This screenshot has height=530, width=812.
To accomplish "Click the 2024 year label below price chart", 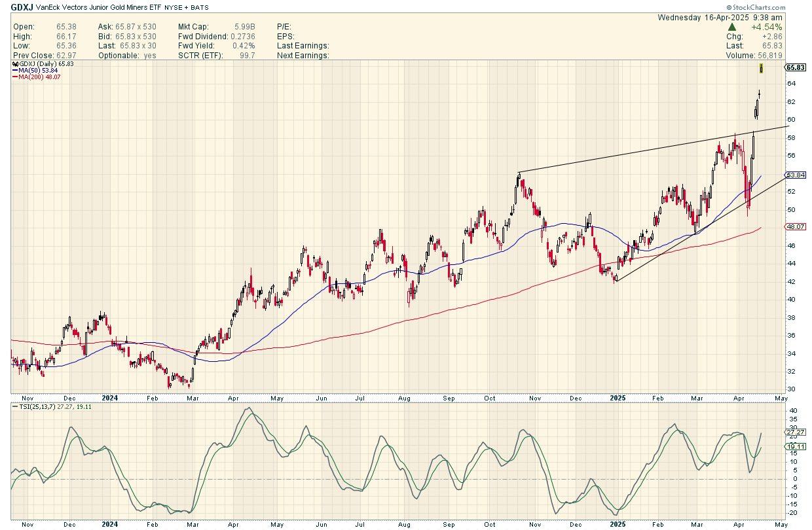I will coord(110,397).
